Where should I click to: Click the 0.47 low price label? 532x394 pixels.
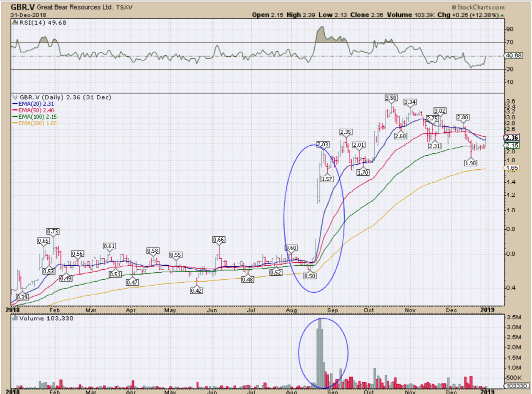[132, 282]
